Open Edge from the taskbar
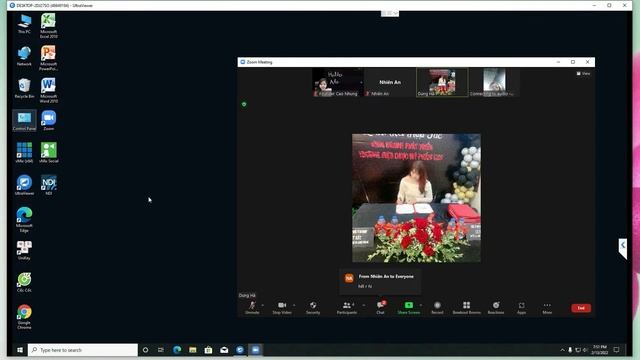 pos(177,350)
